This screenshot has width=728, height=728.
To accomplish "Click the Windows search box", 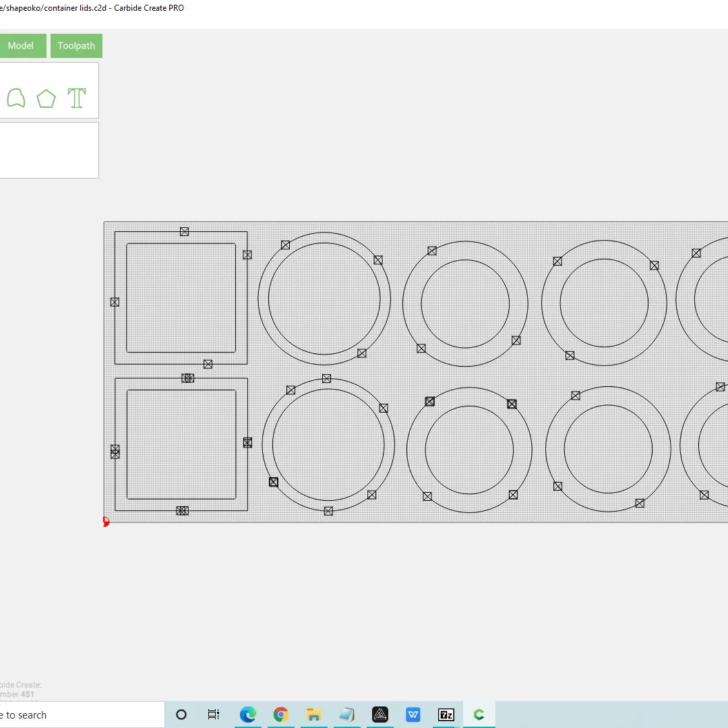I will point(82,715).
